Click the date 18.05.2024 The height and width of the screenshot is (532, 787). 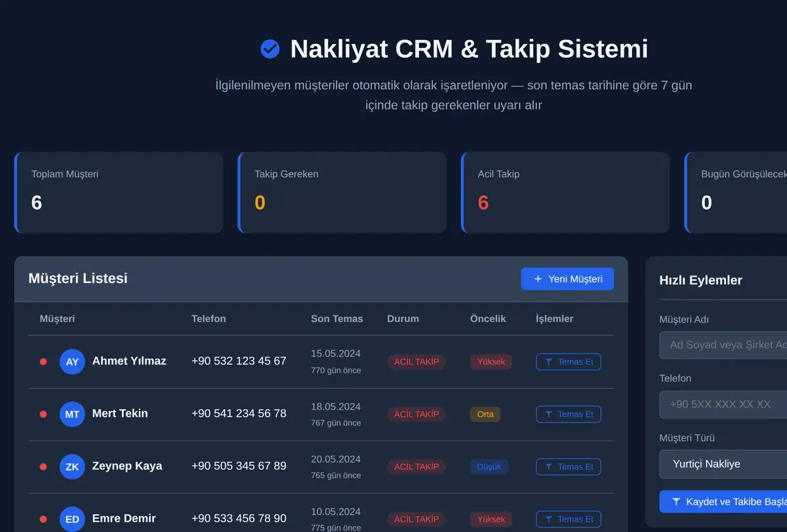pos(336,406)
